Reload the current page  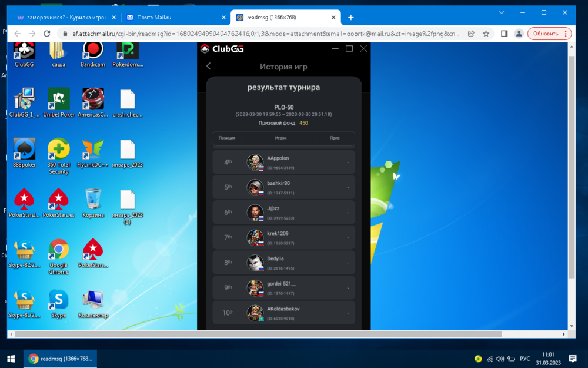(46, 34)
